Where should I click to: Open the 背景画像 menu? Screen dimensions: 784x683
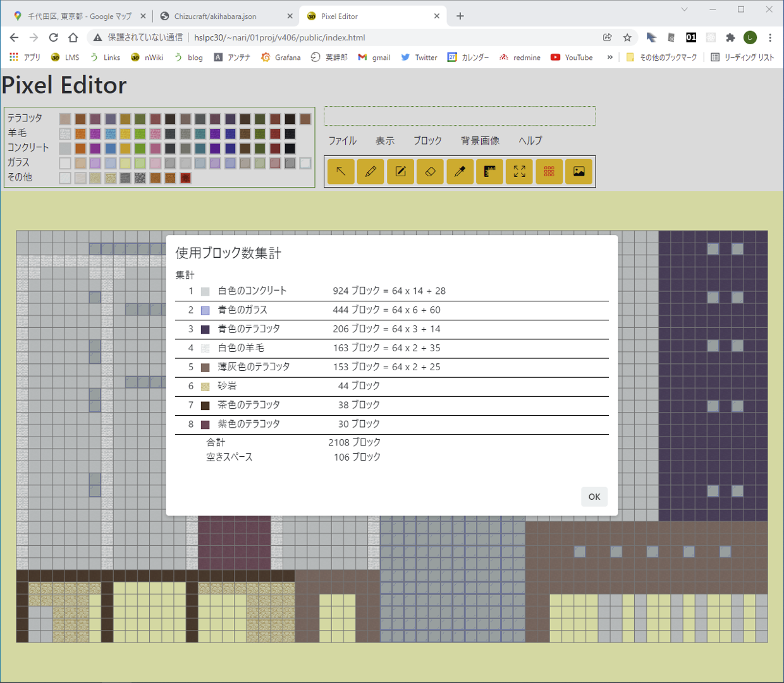click(480, 141)
